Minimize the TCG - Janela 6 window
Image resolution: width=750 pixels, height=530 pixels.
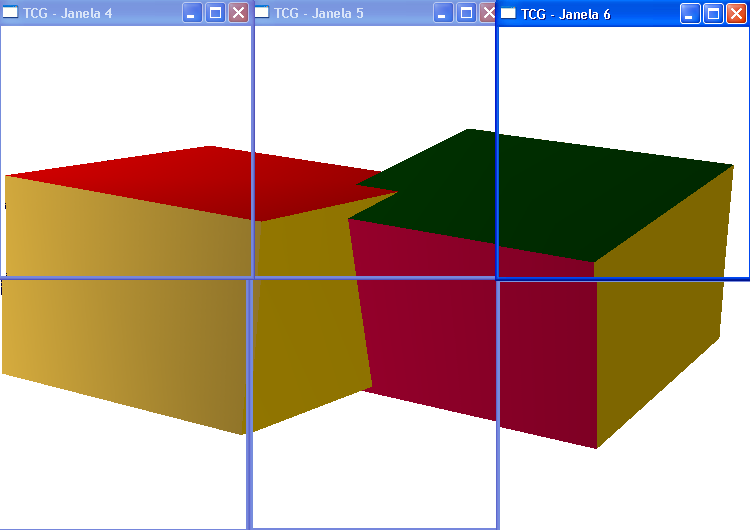coord(690,14)
